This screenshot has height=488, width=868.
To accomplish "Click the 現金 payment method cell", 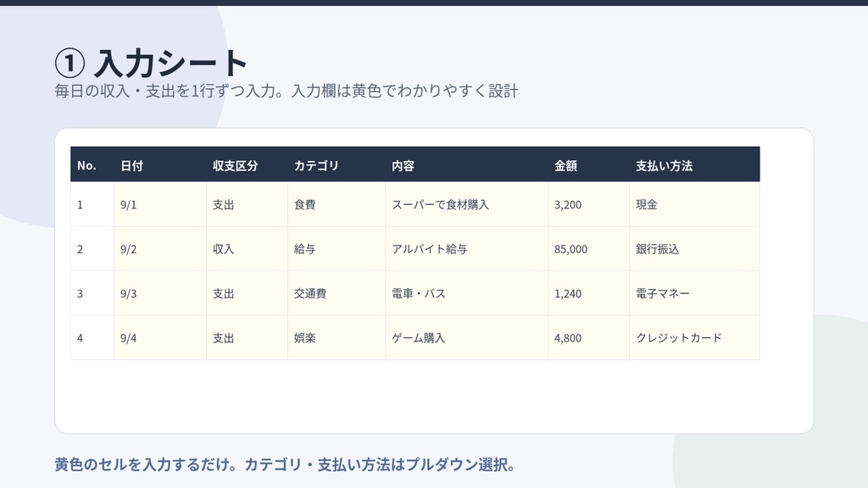I will pyautogui.click(x=694, y=204).
